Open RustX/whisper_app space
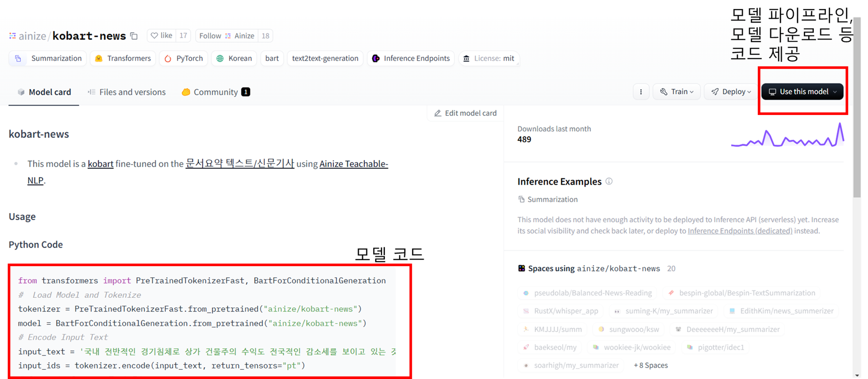Image resolution: width=868 pixels, height=379 pixels. pyautogui.click(x=560, y=311)
